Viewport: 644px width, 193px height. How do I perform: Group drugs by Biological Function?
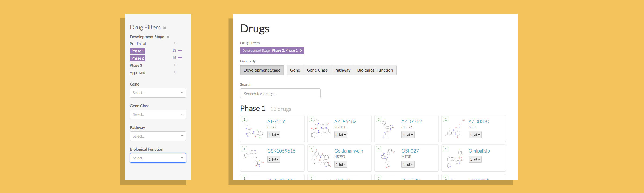pos(375,70)
